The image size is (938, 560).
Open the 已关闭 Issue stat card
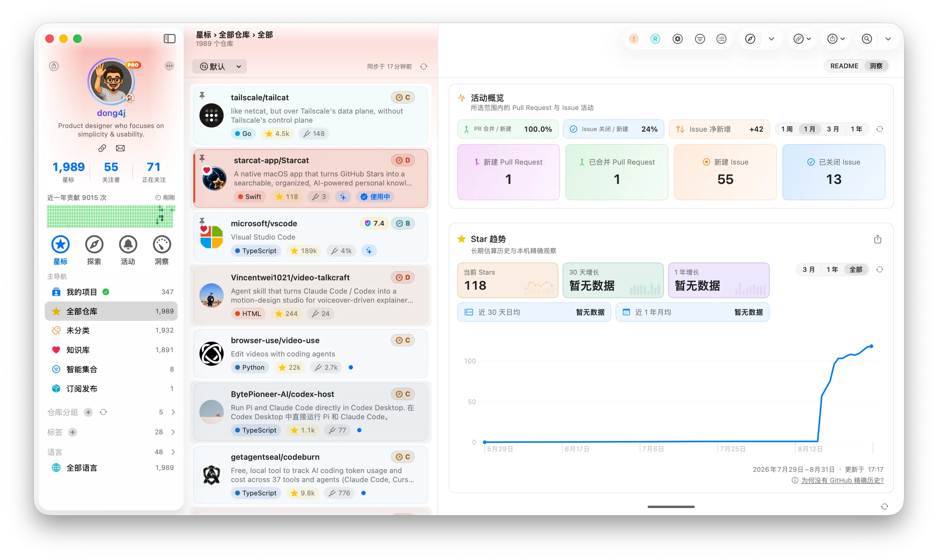click(833, 172)
